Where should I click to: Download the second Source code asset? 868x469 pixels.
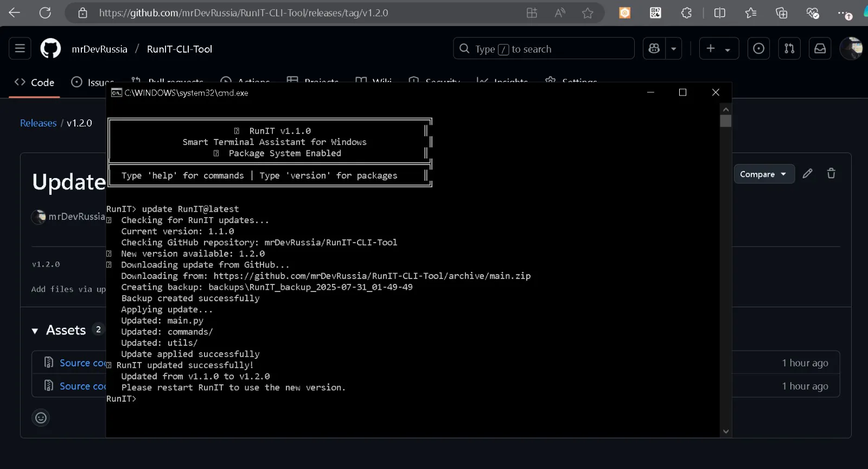(x=82, y=386)
